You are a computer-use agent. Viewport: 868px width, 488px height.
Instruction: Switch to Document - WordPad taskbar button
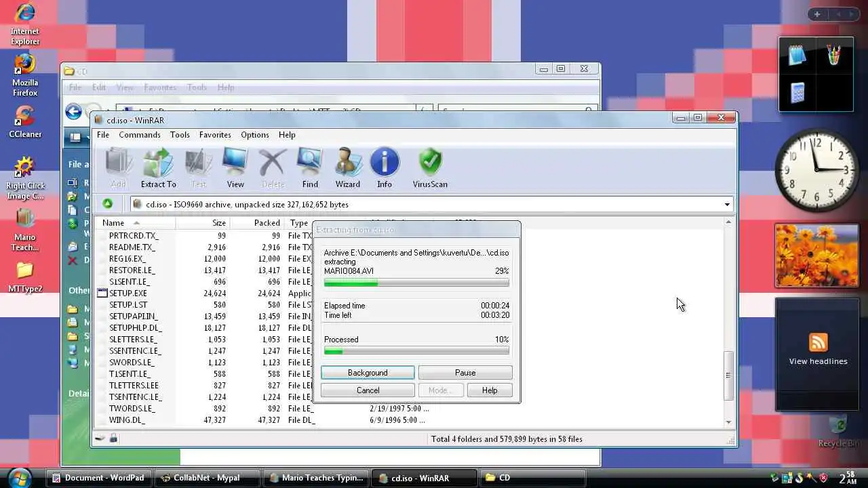98,478
